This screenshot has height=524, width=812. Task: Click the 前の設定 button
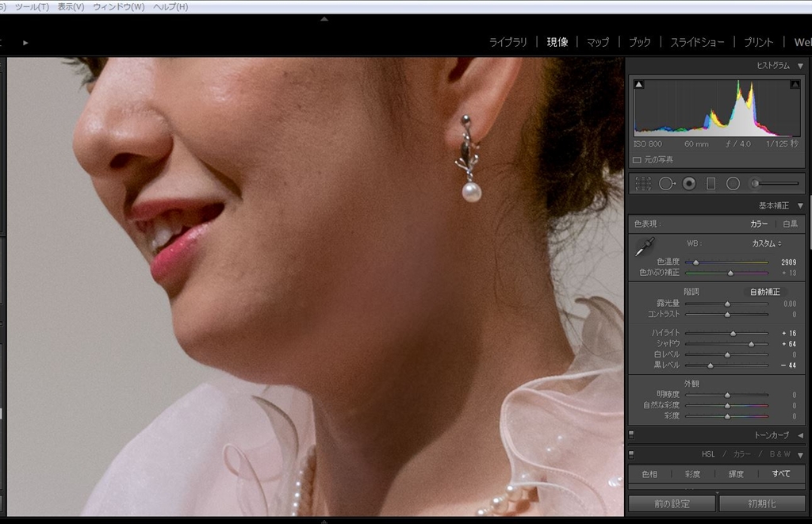click(672, 503)
